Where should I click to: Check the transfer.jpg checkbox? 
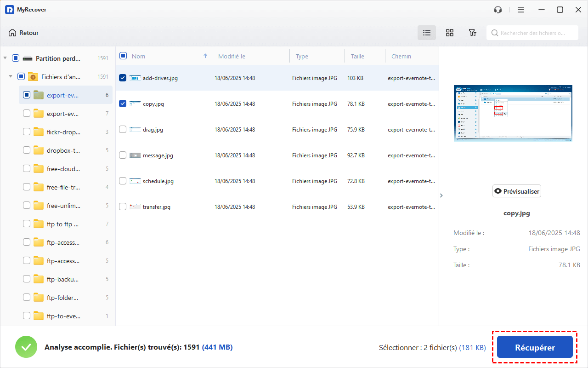coord(123,207)
